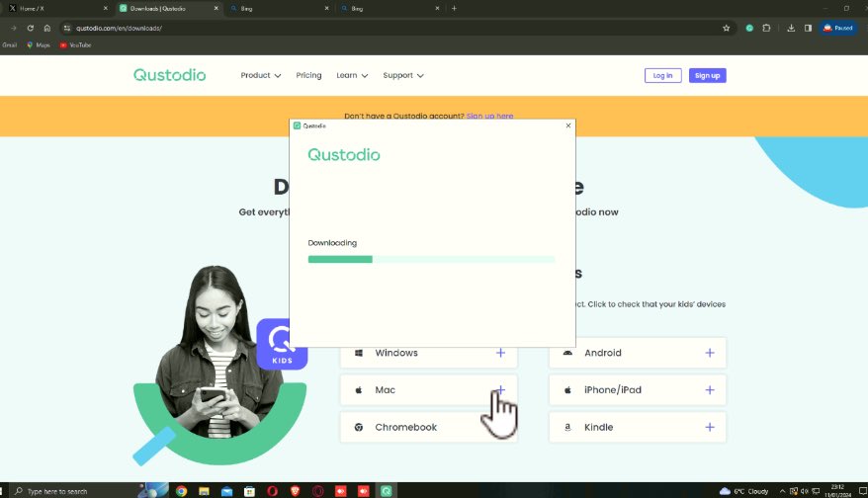The width and height of the screenshot is (868, 498).
Task: Switch to the Home / X tab
Action: tap(55, 8)
